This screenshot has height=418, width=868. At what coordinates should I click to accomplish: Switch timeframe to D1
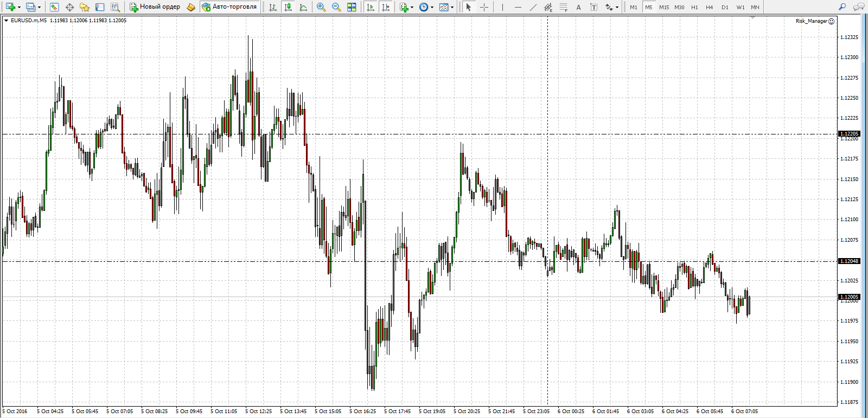point(725,7)
